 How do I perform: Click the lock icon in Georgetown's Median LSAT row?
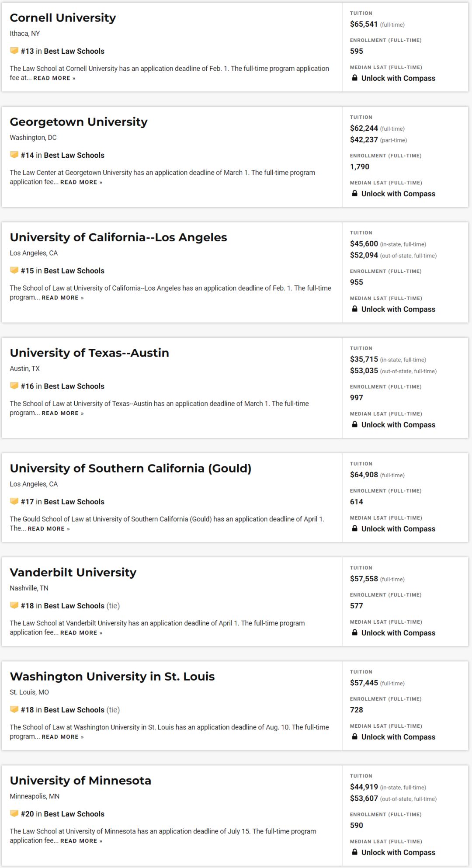(x=355, y=193)
